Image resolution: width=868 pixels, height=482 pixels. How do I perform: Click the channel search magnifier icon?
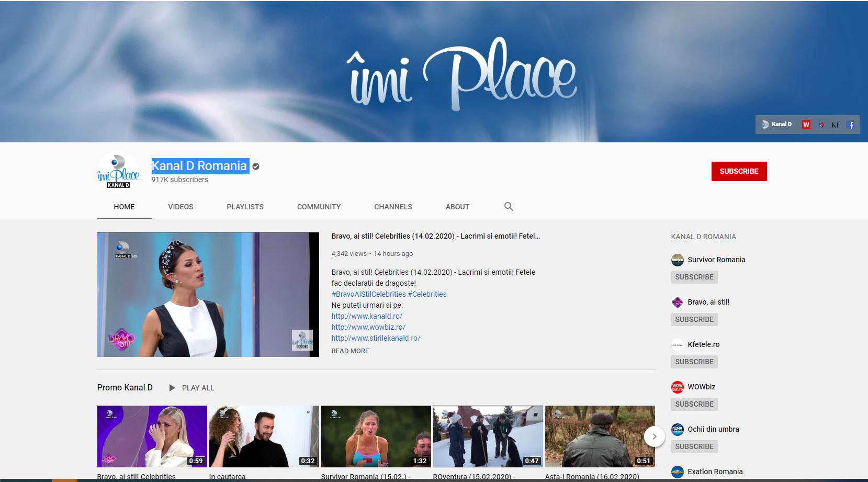[x=509, y=207]
